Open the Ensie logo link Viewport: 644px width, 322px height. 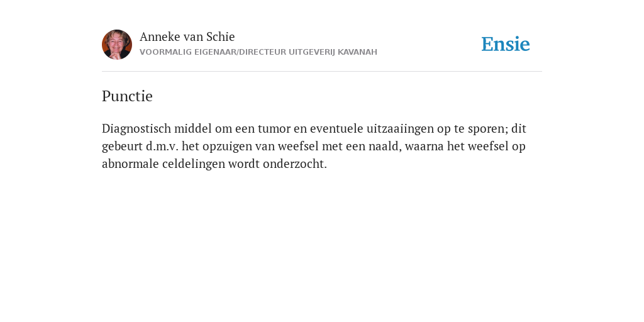click(x=506, y=44)
